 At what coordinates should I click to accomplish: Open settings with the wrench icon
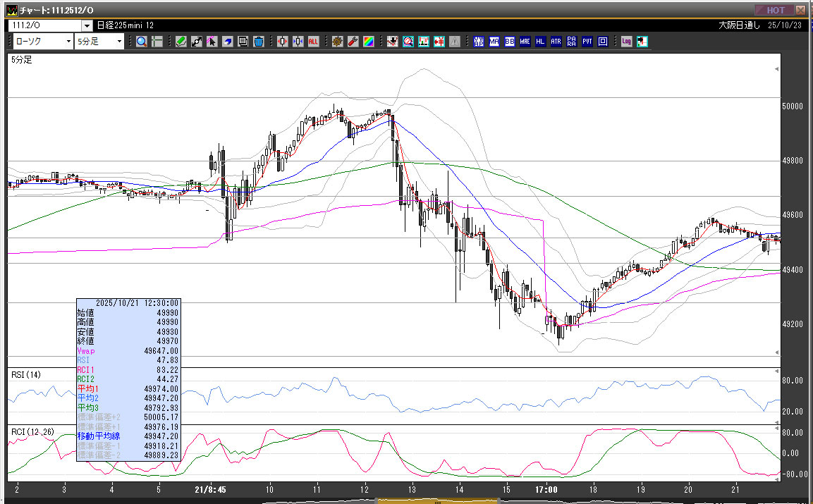353,42
